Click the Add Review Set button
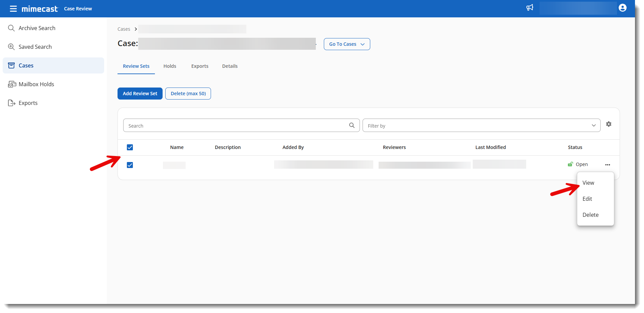 click(140, 94)
